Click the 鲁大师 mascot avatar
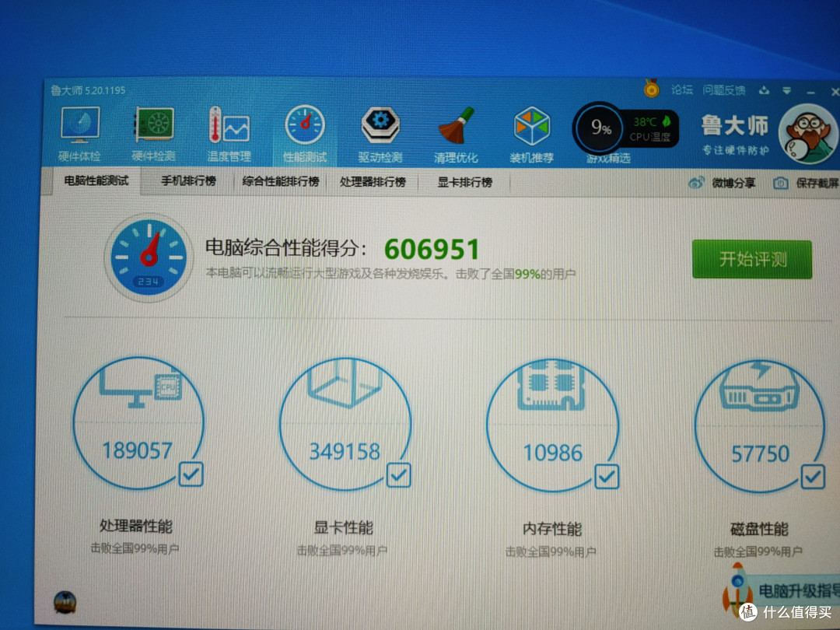 [x=809, y=134]
